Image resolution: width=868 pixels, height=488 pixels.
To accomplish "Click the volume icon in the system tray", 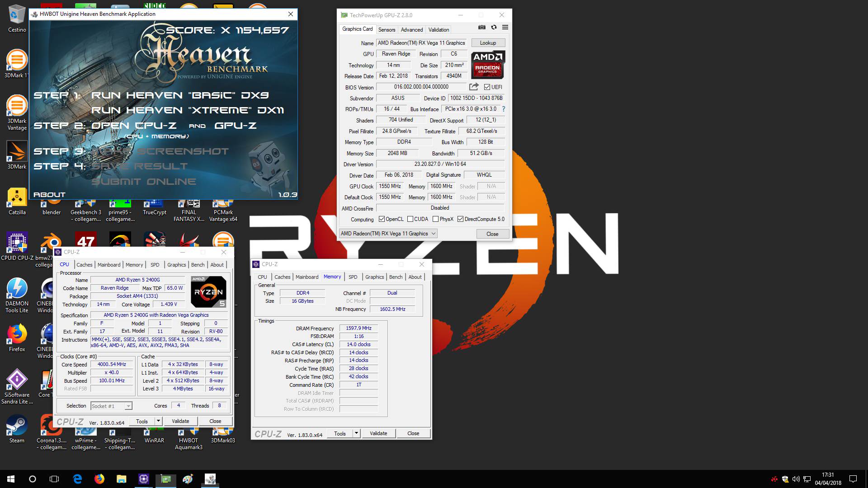I will click(x=796, y=479).
